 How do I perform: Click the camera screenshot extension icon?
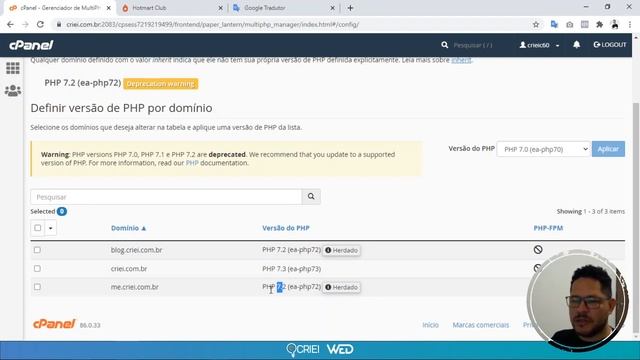[569, 24]
